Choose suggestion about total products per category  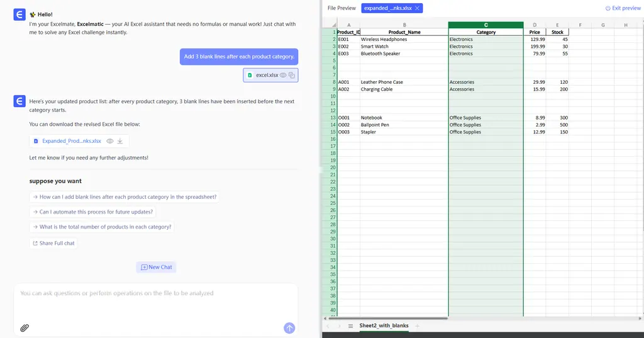(x=102, y=227)
